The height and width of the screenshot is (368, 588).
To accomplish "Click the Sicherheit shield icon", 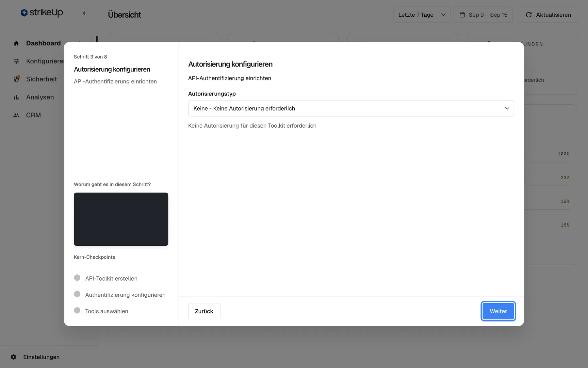I will coord(16,79).
